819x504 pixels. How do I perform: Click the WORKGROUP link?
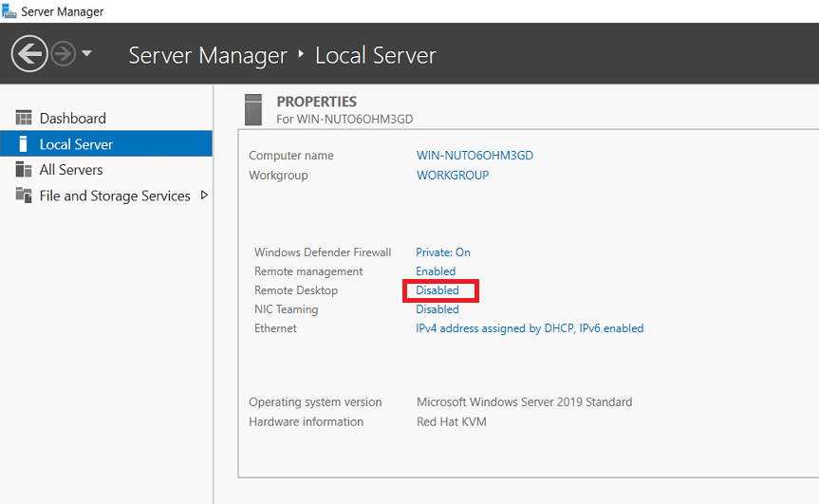point(453,175)
